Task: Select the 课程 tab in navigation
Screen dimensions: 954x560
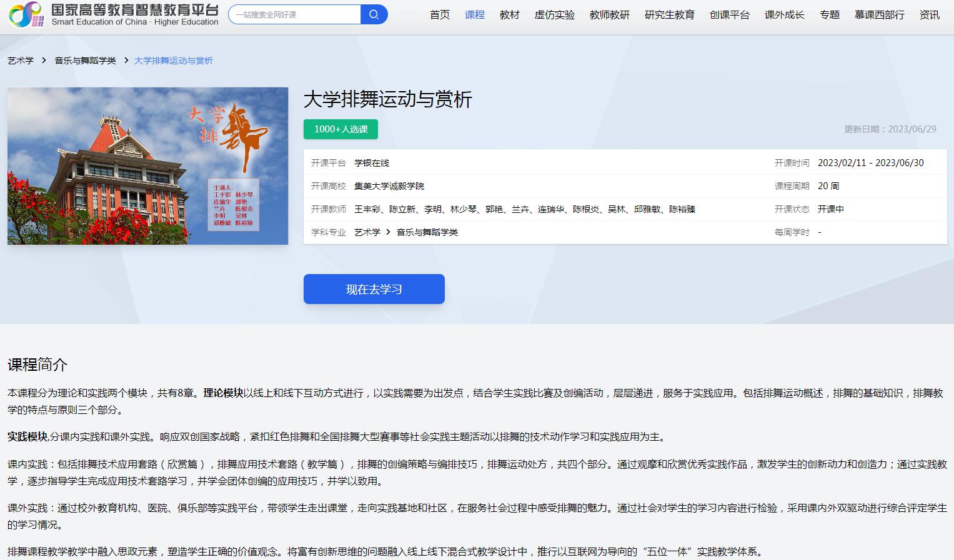Action: coord(475,15)
